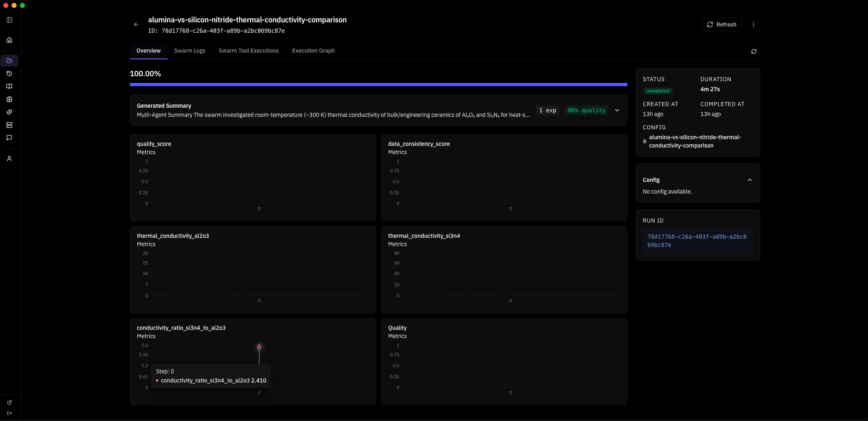The height and width of the screenshot is (421, 868).
Task: Open the config file link in status panel
Action: [695, 141]
